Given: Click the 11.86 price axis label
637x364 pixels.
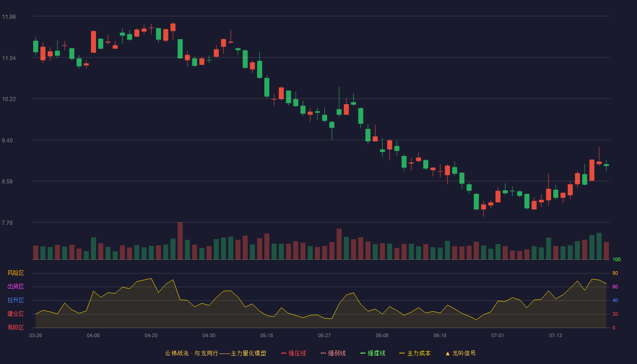Looking at the screenshot, I should [x=9, y=17].
